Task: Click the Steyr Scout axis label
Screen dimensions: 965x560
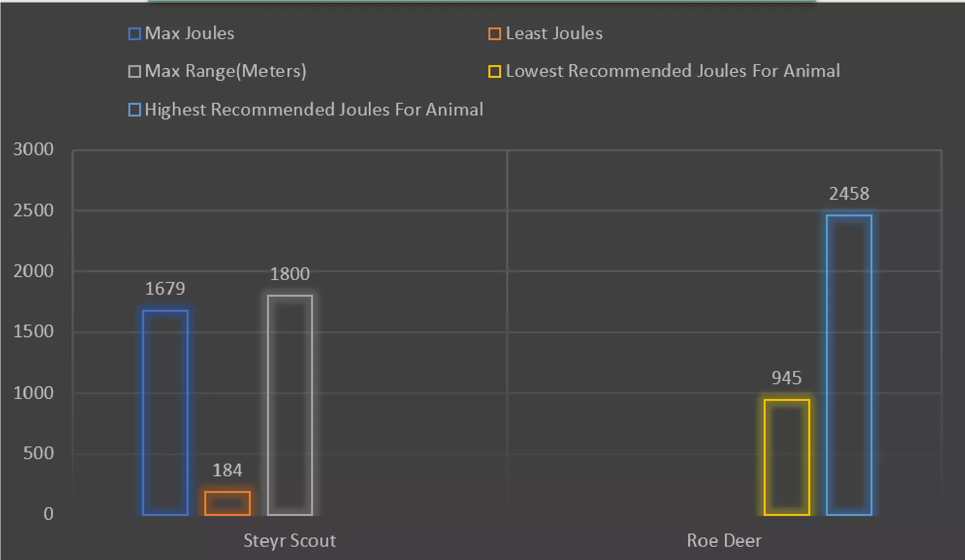Action: [289, 540]
